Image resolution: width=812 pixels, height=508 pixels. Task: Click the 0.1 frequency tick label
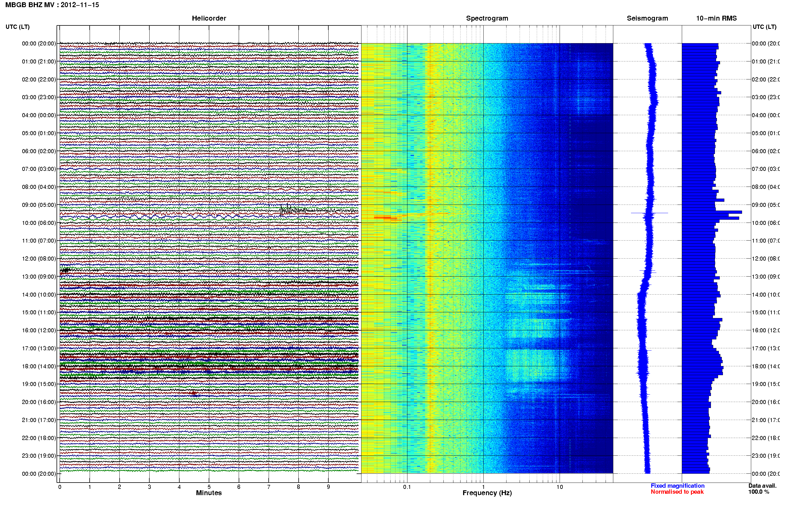point(407,487)
